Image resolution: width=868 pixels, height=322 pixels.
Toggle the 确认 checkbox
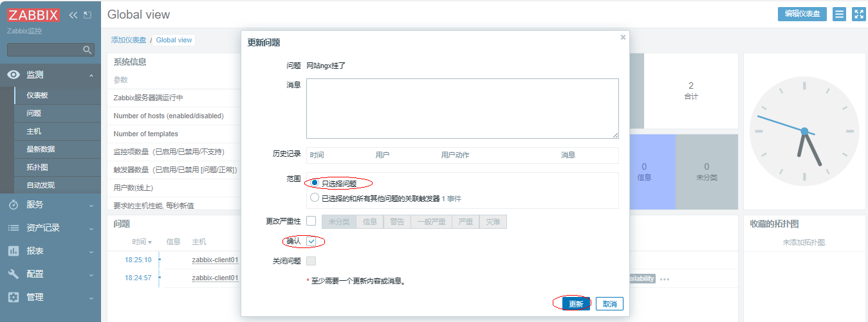point(311,242)
